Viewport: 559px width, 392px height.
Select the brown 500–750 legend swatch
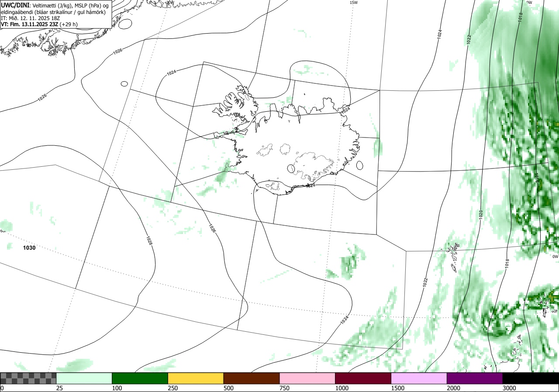pos(252,378)
